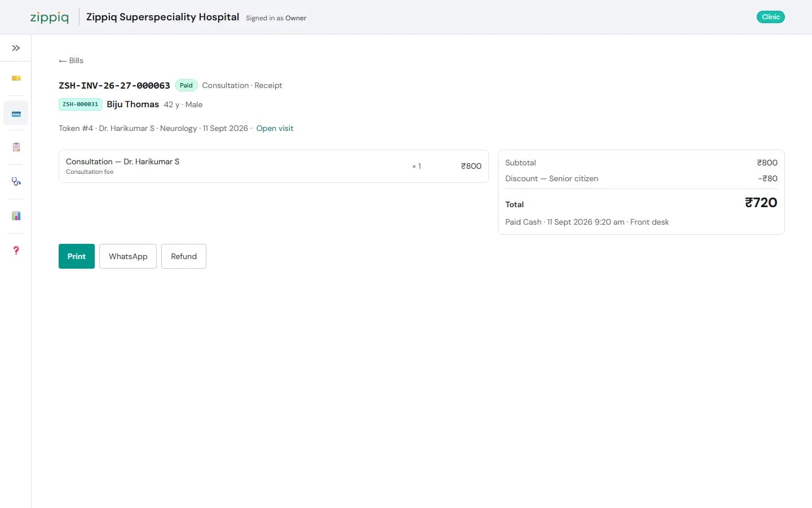Click the Paid Cash payment details line
Screen dimensions: 812x508
(x=587, y=222)
